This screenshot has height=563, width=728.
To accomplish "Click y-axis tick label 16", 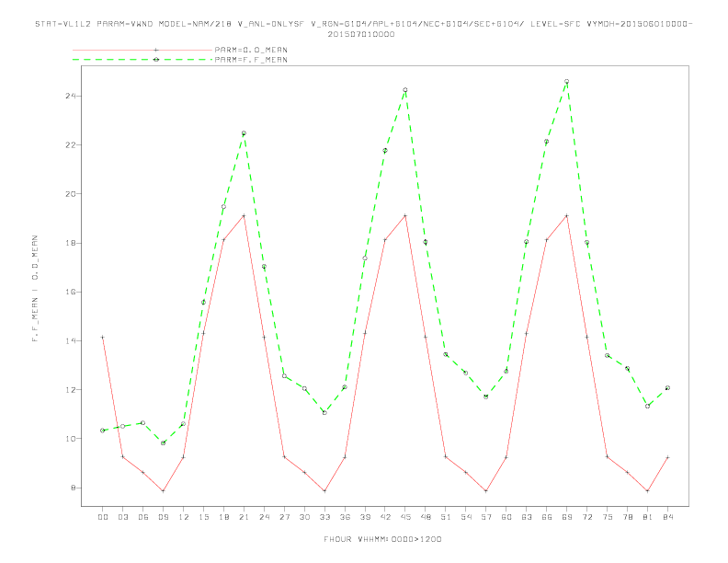I will (x=71, y=292).
